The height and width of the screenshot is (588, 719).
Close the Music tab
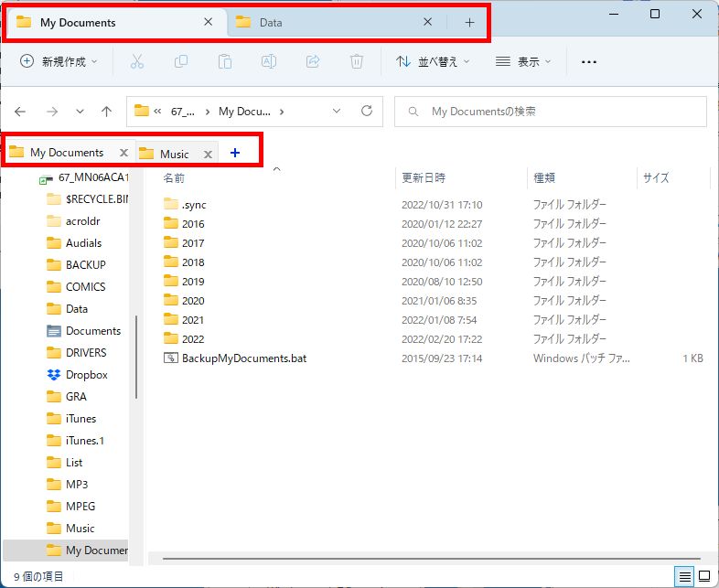(208, 154)
